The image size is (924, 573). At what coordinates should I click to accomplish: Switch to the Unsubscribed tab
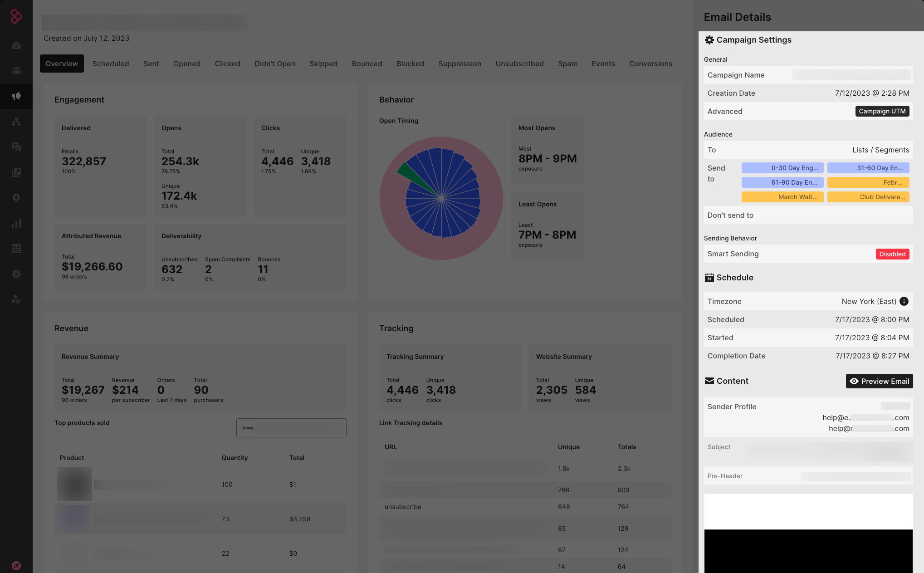(x=519, y=64)
